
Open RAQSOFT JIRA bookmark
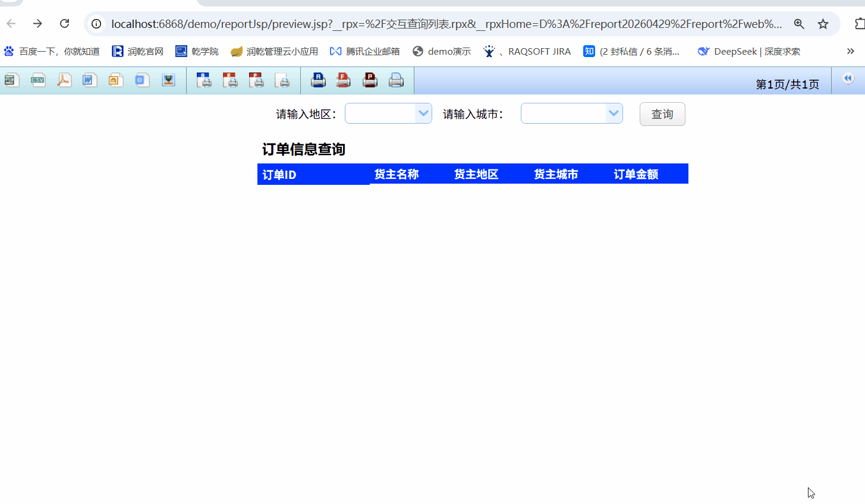coord(527,52)
